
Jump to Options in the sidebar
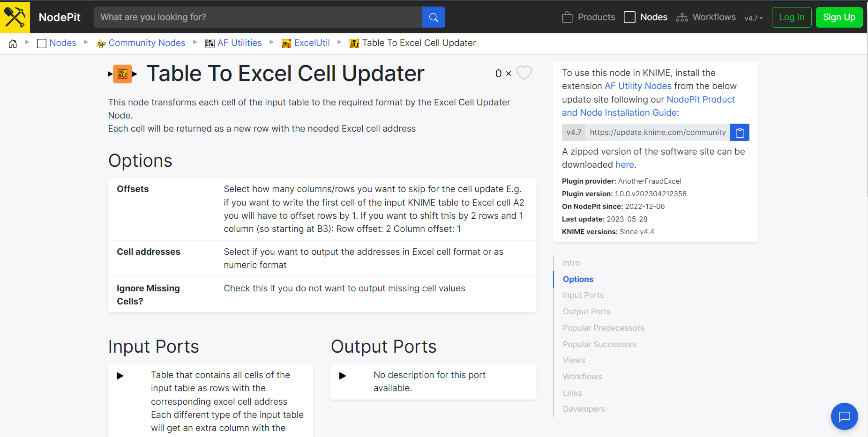[x=578, y=279]
